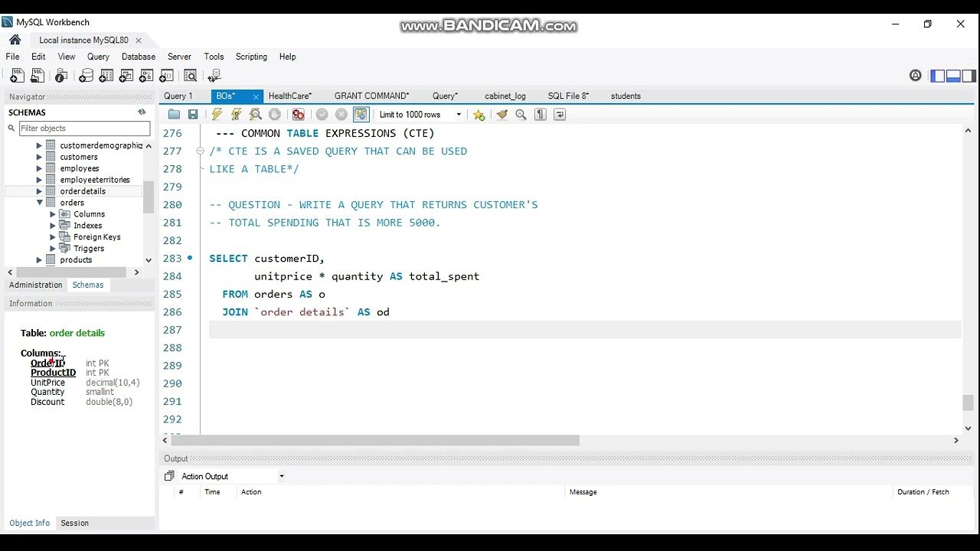The image size is (980, 551).
Task: Create a new view icon
Action: point(126,76)
